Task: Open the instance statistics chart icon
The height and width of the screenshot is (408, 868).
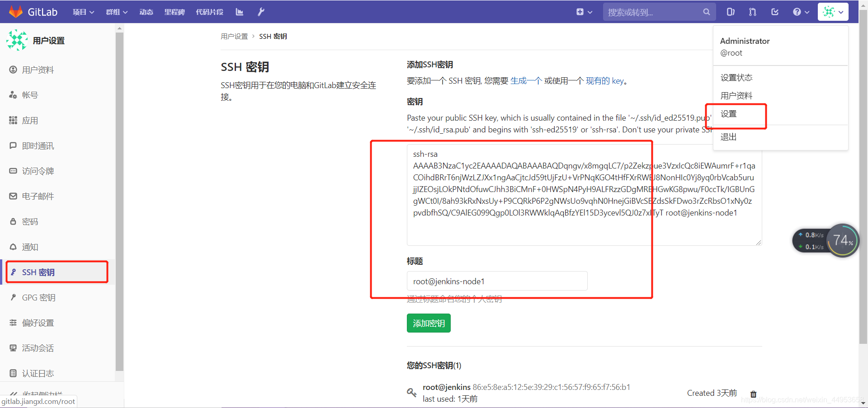Action: coord(240,12)
